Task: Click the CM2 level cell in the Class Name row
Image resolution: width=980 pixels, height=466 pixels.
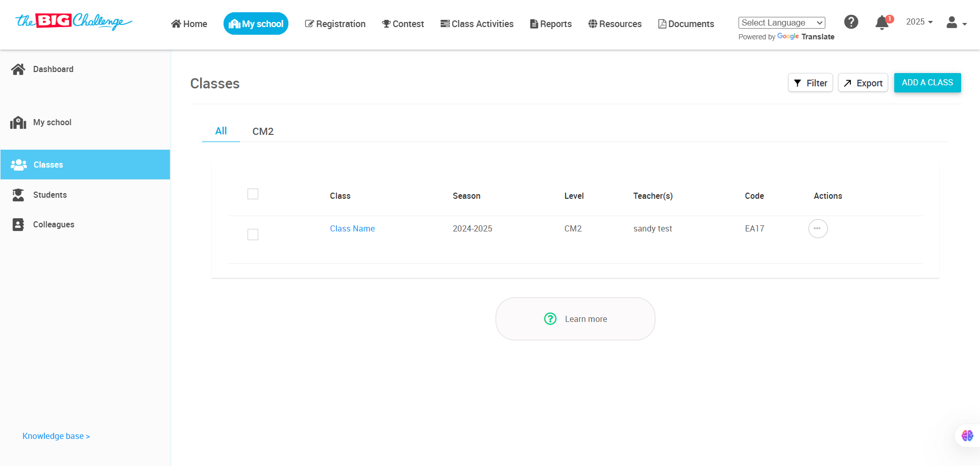Action: tap(573, 228)
